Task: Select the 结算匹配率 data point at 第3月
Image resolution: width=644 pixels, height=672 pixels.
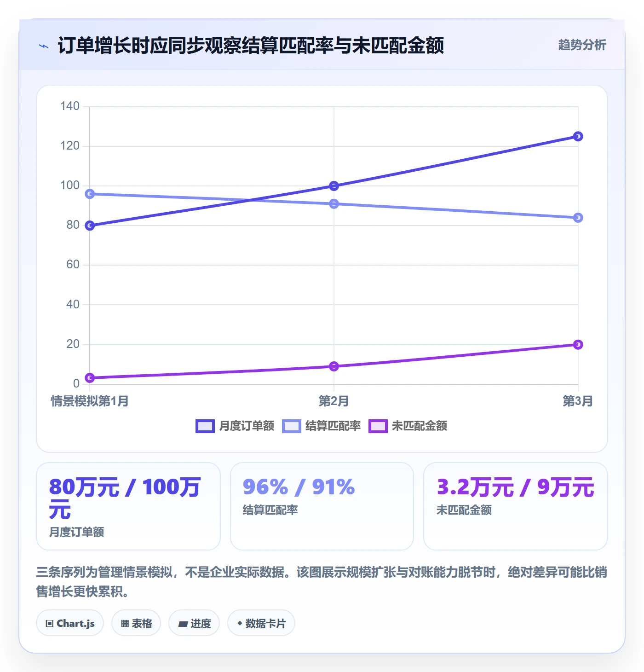Action: click(x=578, y=218)
